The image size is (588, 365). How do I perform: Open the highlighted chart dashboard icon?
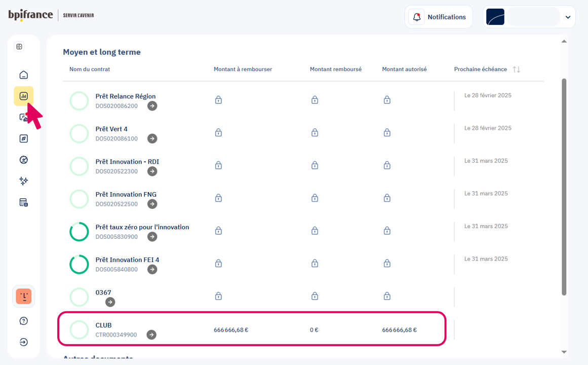(x=23, y=96)
